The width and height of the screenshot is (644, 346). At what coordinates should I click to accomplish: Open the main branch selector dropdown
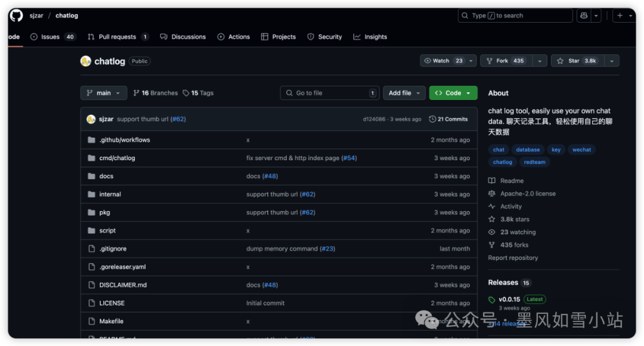click(x=104, y=93)
